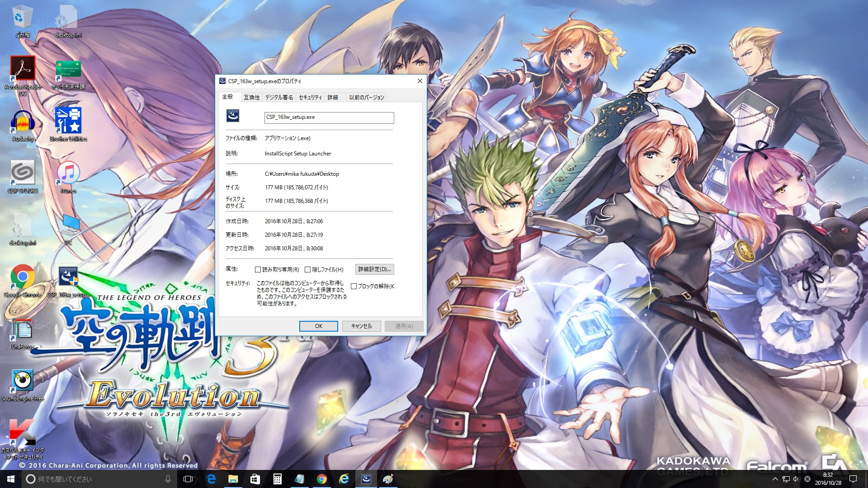The width and height of the screenshot is (868, 488).
Task: Click the file name field containing CSP_163w_setup.exe
Action: pyautogui.click(x=329, y=117)
